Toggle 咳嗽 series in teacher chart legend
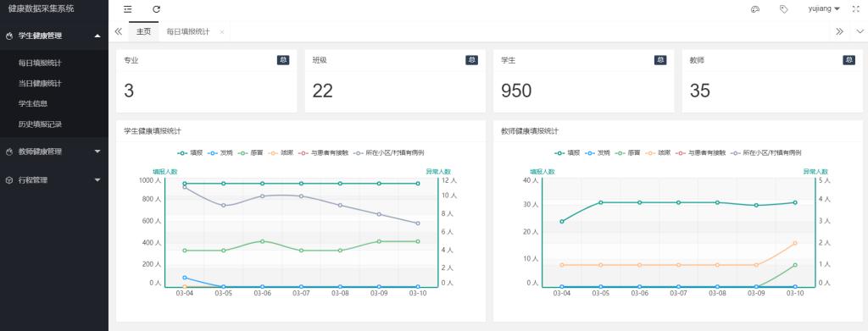This screenshot has width=868, height=331. coord(658,152)
